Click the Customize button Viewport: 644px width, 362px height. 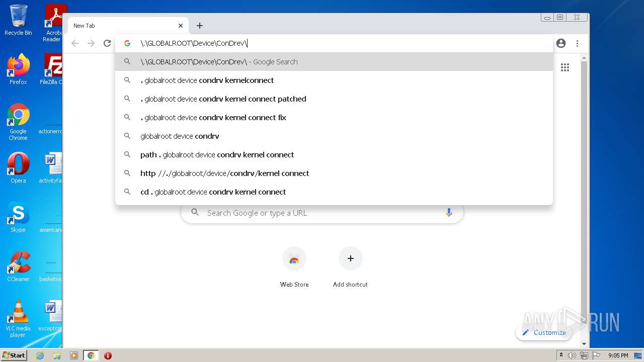[544, 332]
